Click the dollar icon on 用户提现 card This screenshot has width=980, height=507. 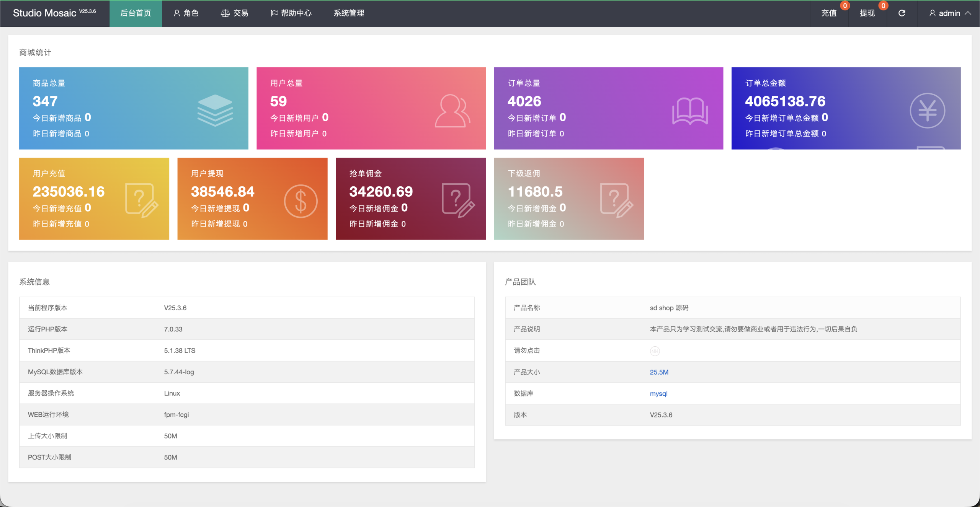(x=301, y=201)
